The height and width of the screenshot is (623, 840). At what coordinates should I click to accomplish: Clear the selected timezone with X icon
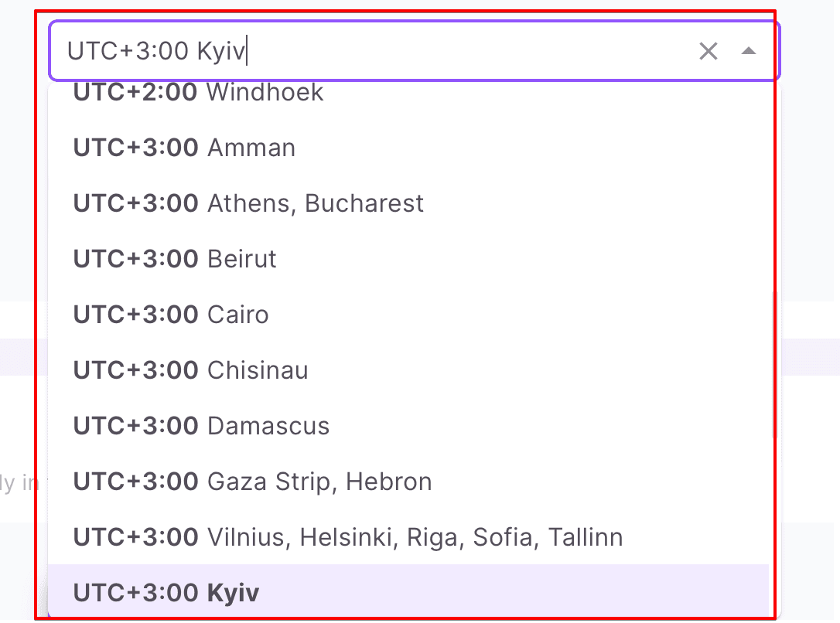708,52
